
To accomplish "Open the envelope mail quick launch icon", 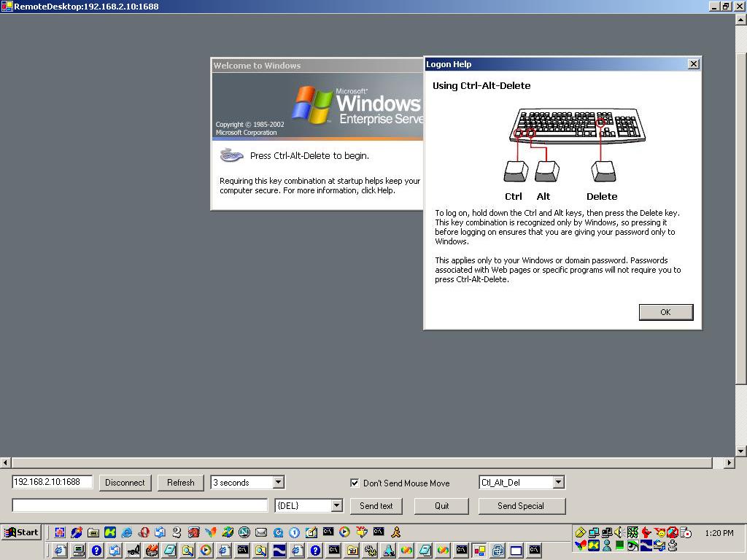I will 261,532.
